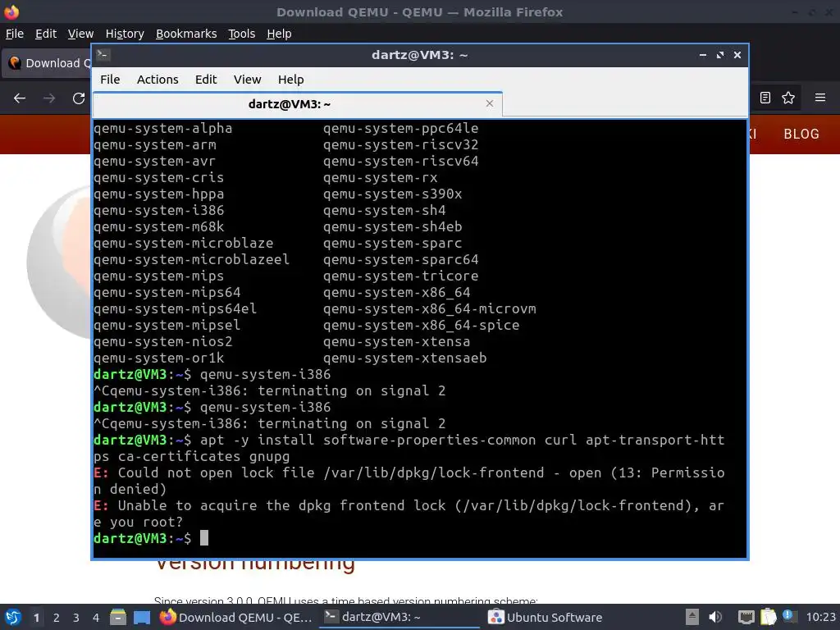Click the terminal icon in the window title bar
Image resolution: width=840 pixels, height=630 pixels.
103,55
